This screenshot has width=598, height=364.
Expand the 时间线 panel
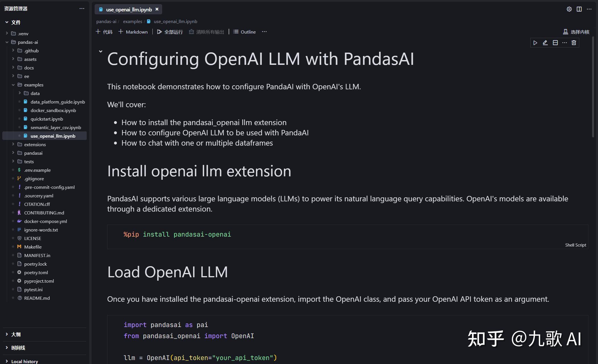(18, 348)
